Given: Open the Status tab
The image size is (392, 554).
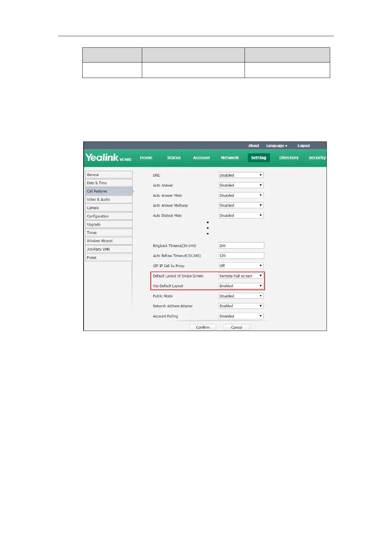Looking at the screenshot, I should pos(174,158).
